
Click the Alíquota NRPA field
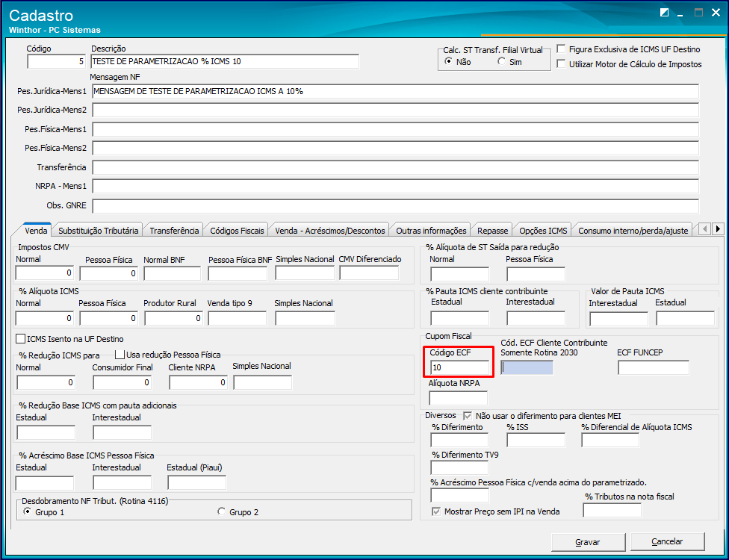(459, 398)
